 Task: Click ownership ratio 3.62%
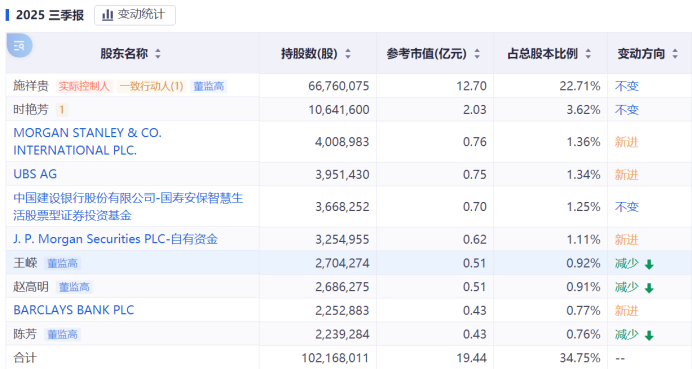[x=583, y=110]
